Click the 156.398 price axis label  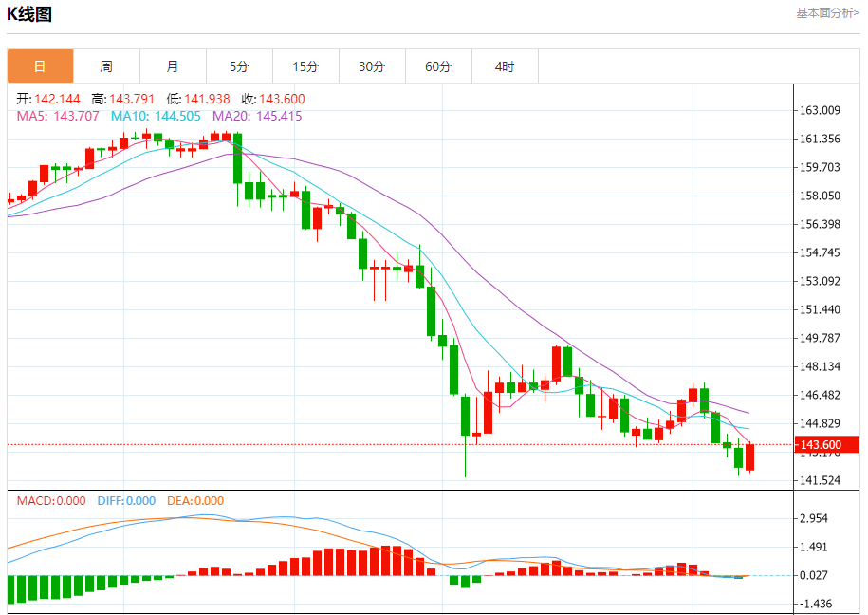coord(820,224)
